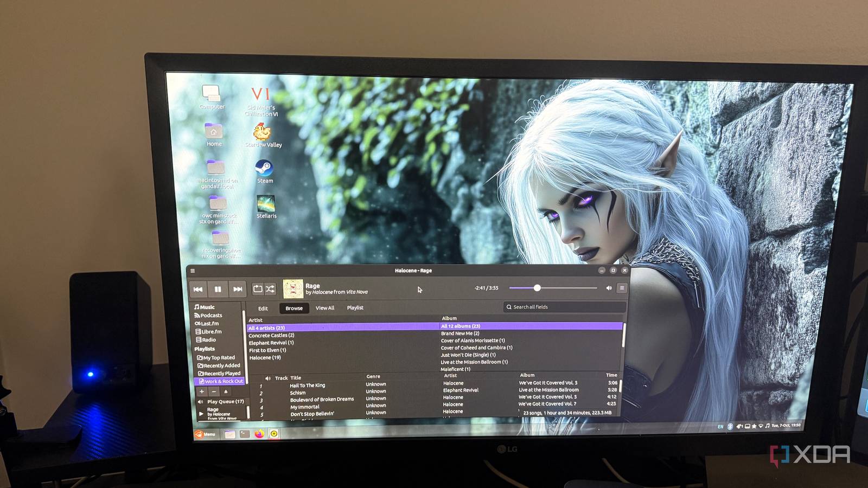This screenshot has width=868, height=488.
Task: Enable shuffle playback
Action: click(x=270, y=288)
